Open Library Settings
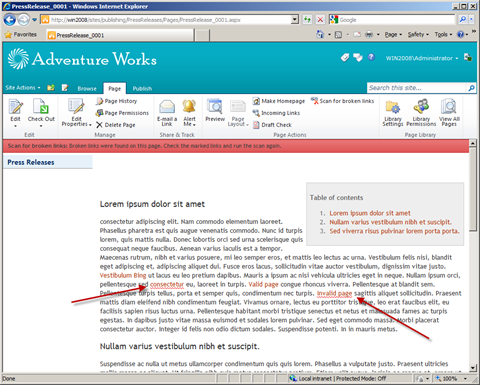The height and width of the screenshot is (385, 480). click(393, 112)
